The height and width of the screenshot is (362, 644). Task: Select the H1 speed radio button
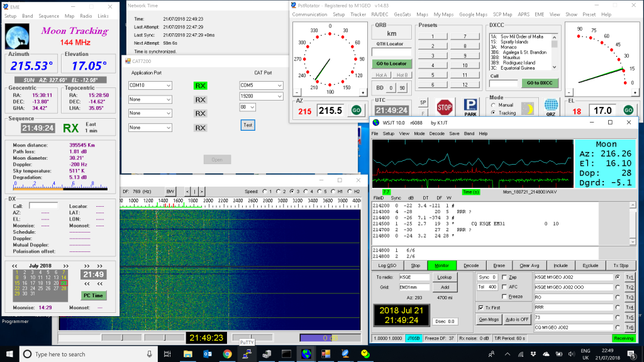[333, 191]
